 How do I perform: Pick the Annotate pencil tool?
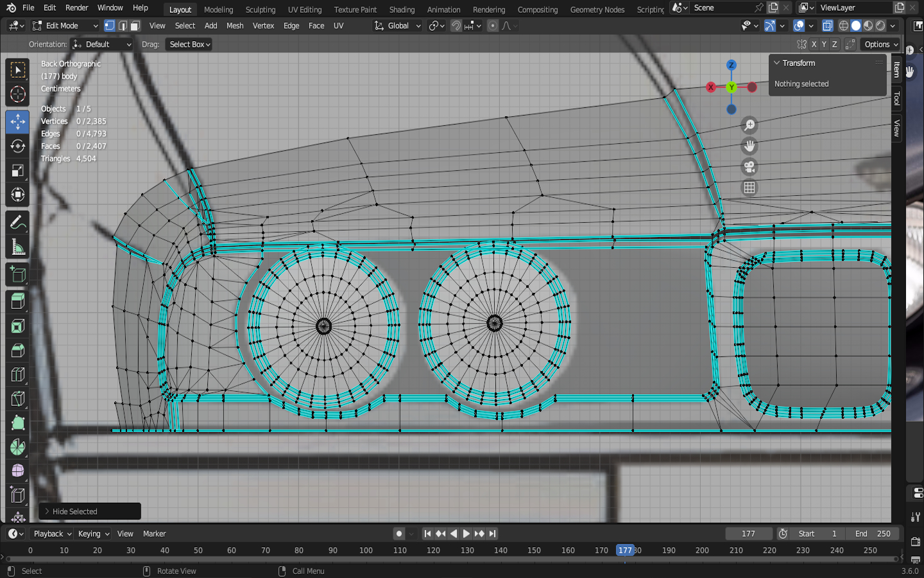tap(17, 223)
